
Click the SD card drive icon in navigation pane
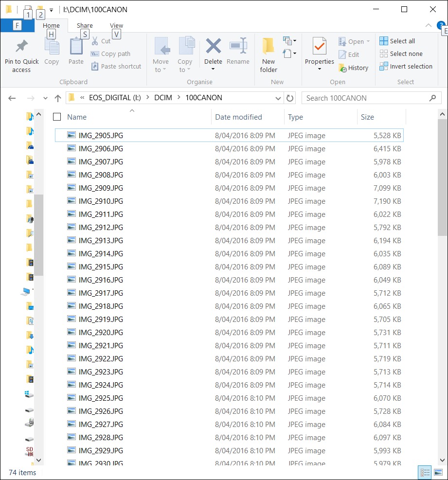[x=29, y=451]
